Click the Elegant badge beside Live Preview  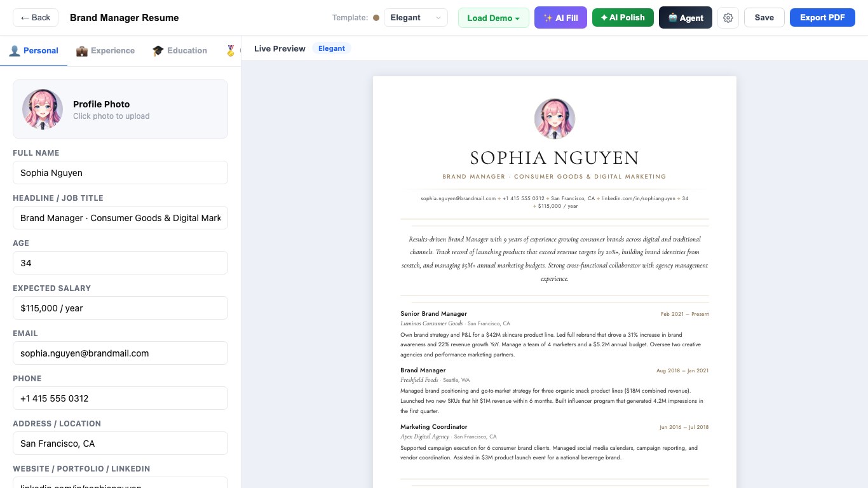point(332,48)
